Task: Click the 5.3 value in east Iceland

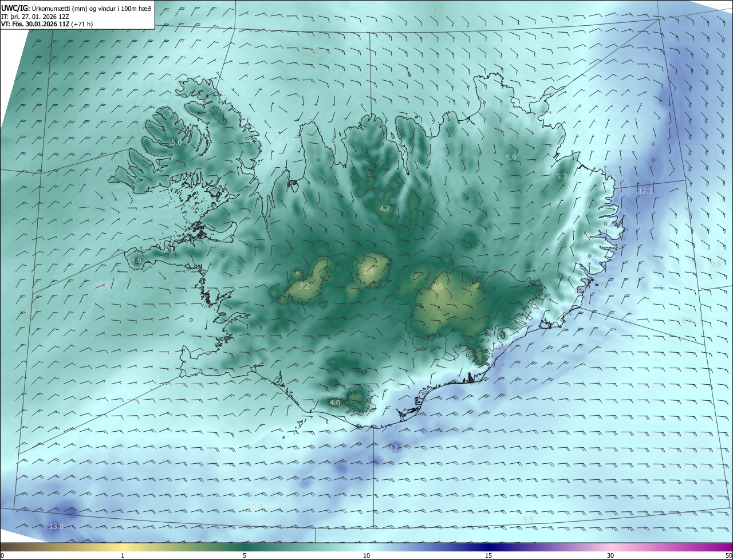Action: click(x=562, y=177)
